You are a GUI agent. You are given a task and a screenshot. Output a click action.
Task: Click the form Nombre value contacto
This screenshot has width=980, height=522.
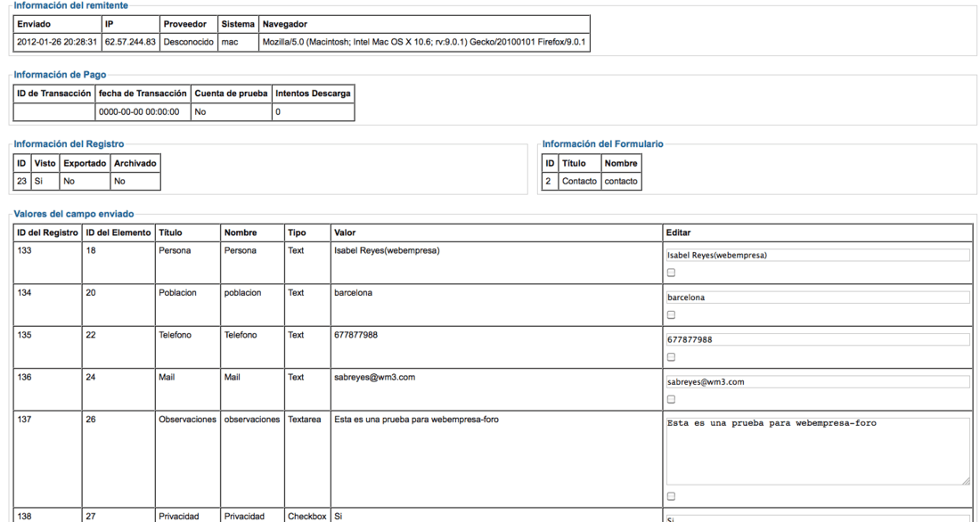coord(621,182)
